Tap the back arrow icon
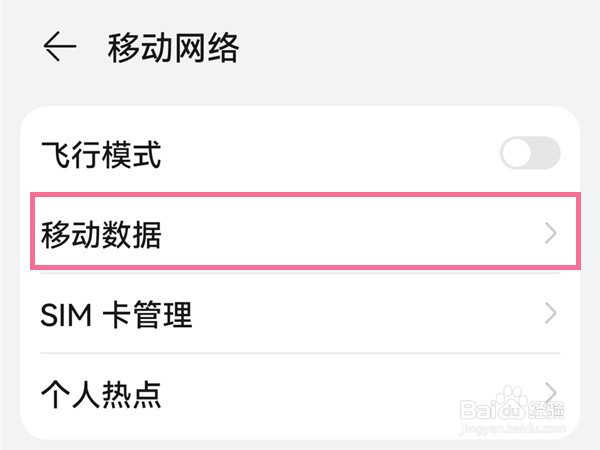This screenshot has width=600, height=450. click(x=60, y=47)
